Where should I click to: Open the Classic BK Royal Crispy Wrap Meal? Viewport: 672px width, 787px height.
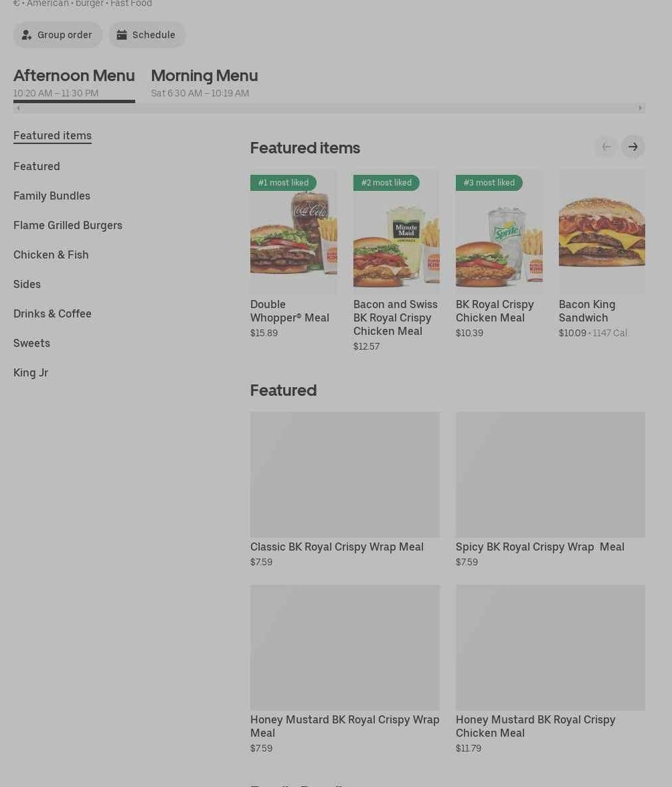point(345,474)
